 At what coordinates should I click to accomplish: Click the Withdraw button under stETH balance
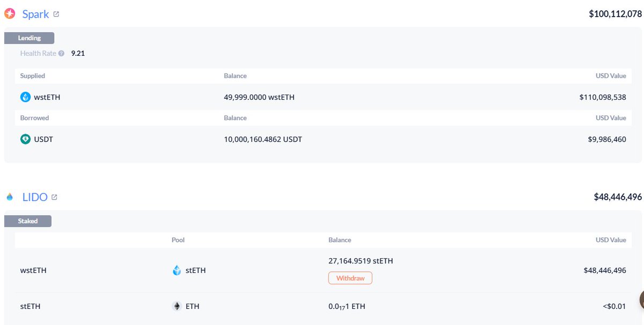[x=350, y=278]
